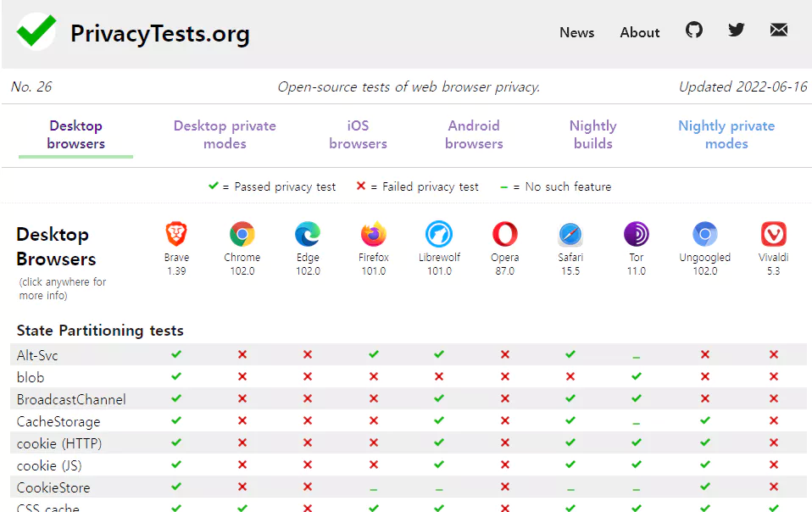Select the LibreWolf browser icon
The image size is (812, 512).
click(x=439, y=235)
